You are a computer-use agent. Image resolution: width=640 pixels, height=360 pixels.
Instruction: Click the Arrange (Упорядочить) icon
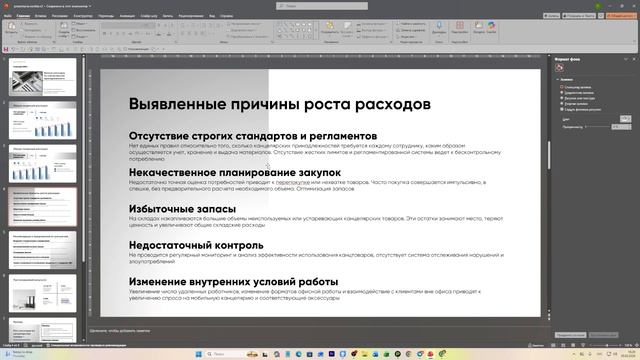click(x=329, y=27)
